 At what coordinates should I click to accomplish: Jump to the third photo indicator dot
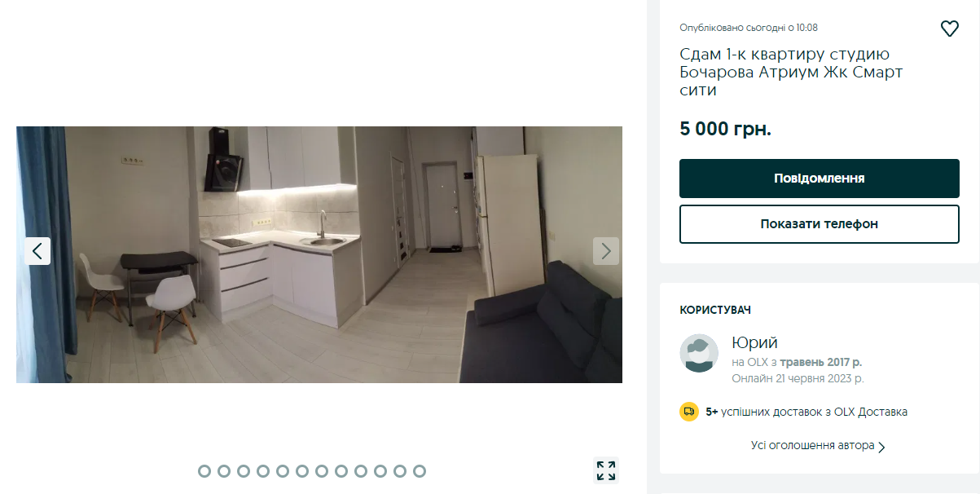[x=244, y=471]
